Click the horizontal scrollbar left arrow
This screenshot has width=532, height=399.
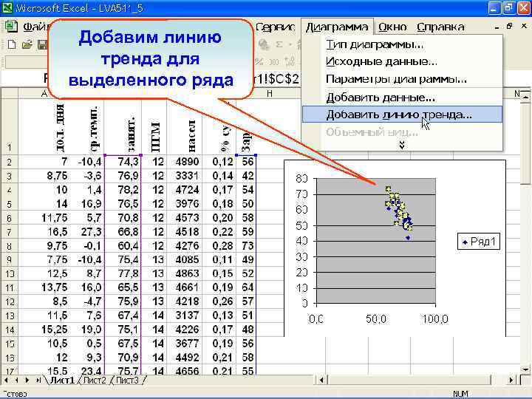point(321,381)
